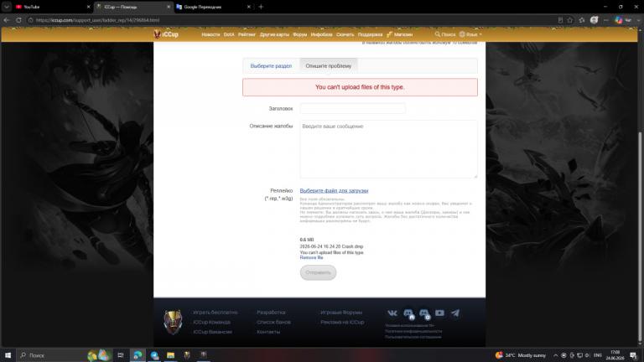
Task: Open the VK social link in footer
Action: 392,313
